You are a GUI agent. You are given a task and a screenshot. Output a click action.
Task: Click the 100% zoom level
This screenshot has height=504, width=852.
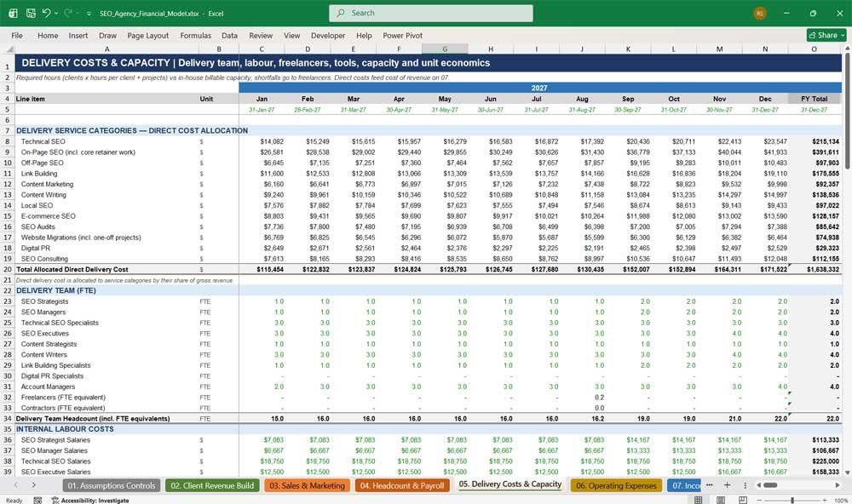click(841, 500)
